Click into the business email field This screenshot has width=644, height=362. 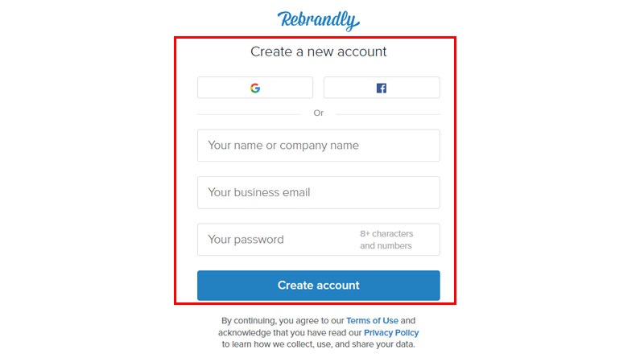318,192
